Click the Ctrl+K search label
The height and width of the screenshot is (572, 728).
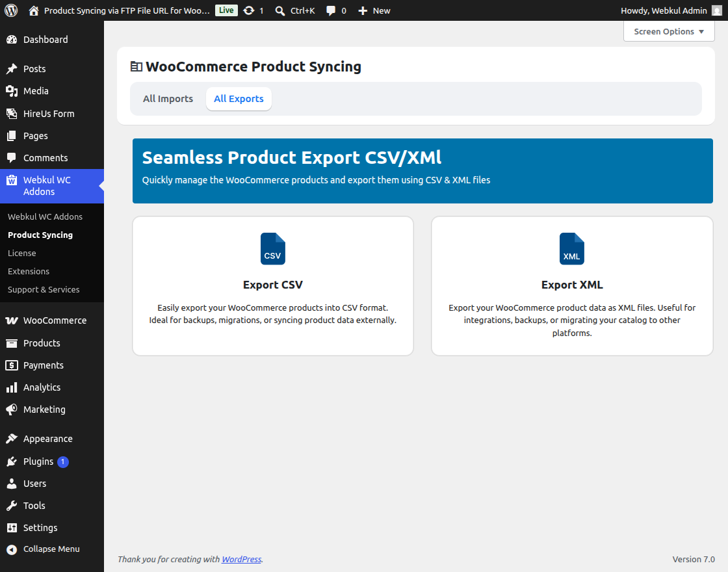303,10
